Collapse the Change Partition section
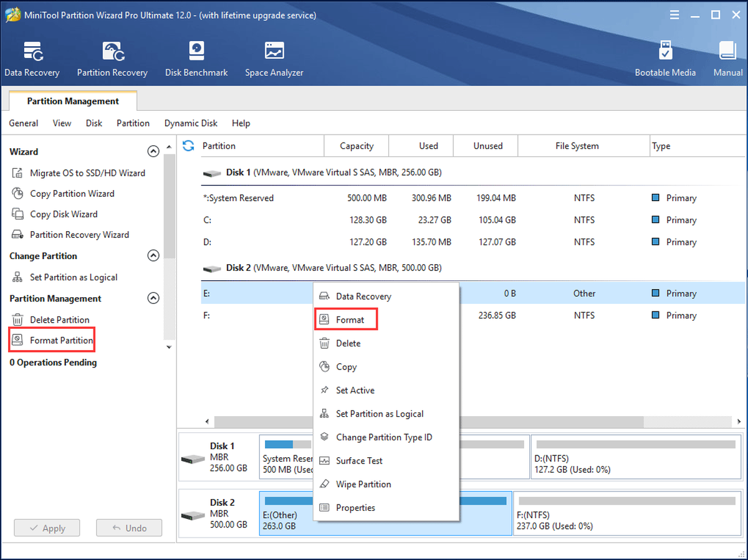Image resolution: width=748 pixels, height=560 pixels. coord(153,255)
